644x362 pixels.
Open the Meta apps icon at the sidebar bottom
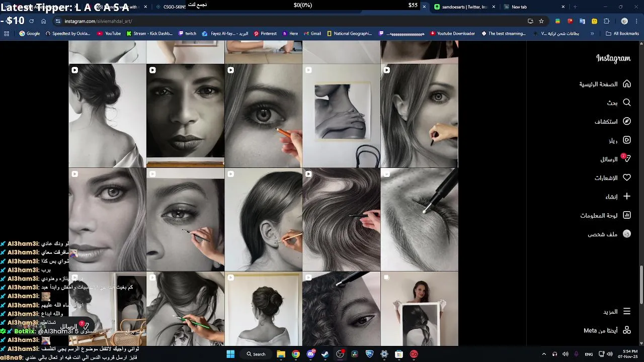coord(626,330)
